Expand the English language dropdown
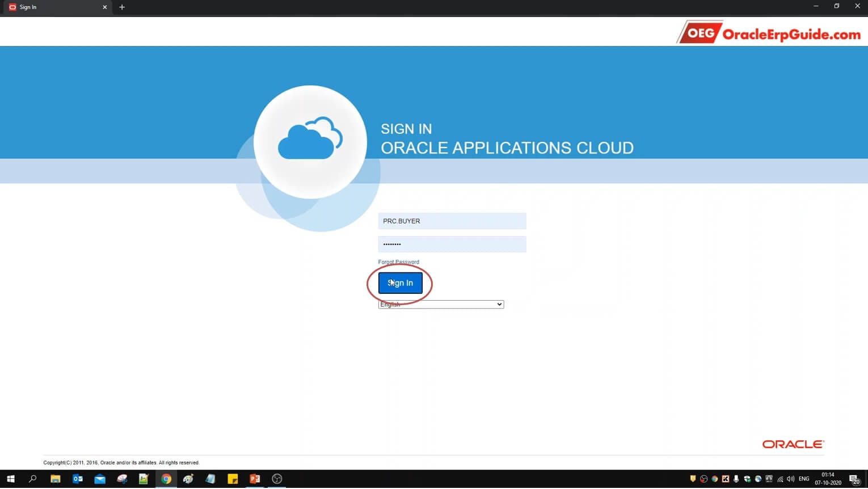This screenshot has width=868, height=489. (441, 305)
